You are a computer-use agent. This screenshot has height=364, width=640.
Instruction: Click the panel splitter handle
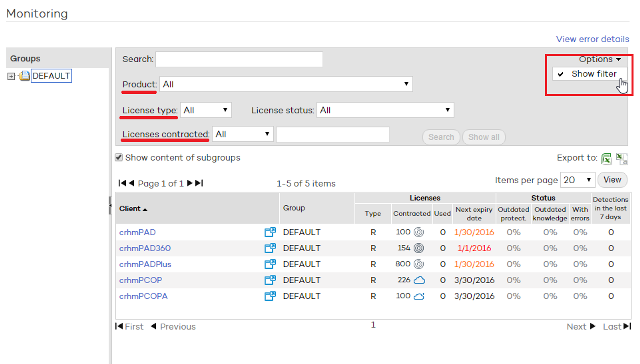click(109, 205)
